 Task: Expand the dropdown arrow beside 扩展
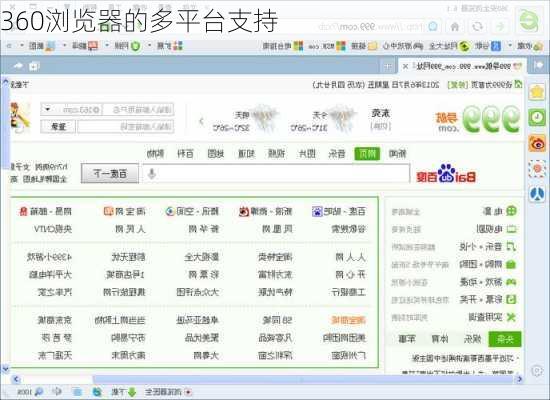click(x=150, y=46)
